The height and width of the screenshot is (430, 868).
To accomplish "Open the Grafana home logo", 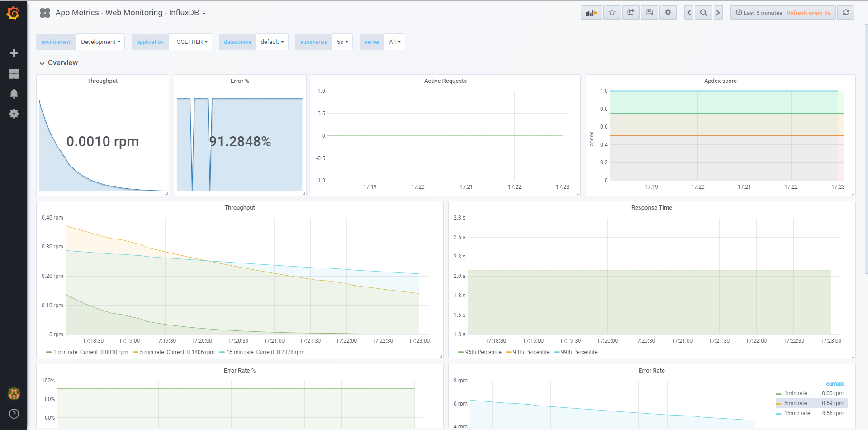I will [x=13, y=13].
